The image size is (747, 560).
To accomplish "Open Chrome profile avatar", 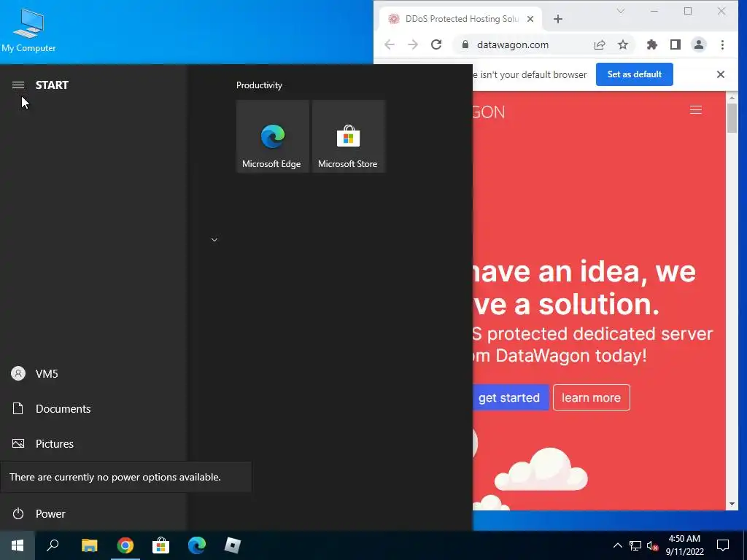I will (698, 44).
